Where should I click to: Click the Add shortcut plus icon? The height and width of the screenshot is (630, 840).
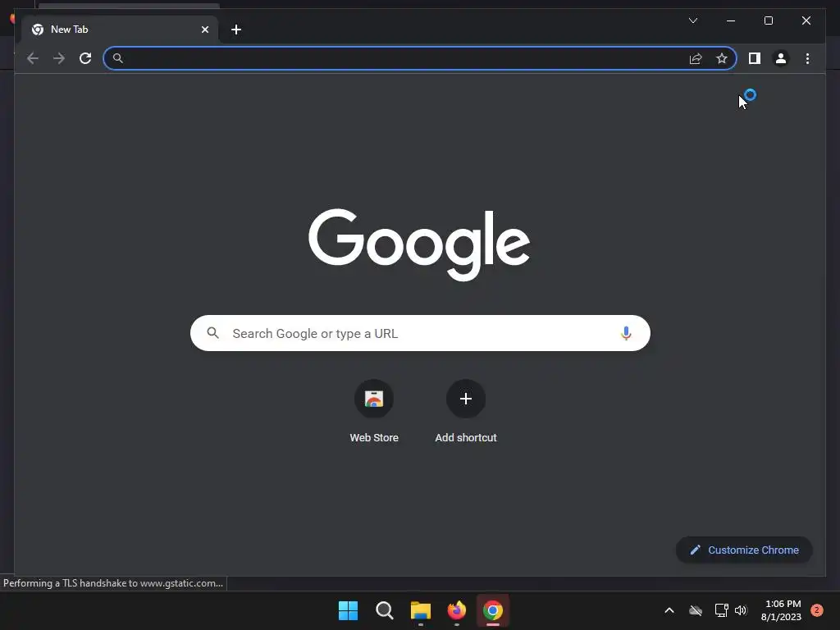466,399
